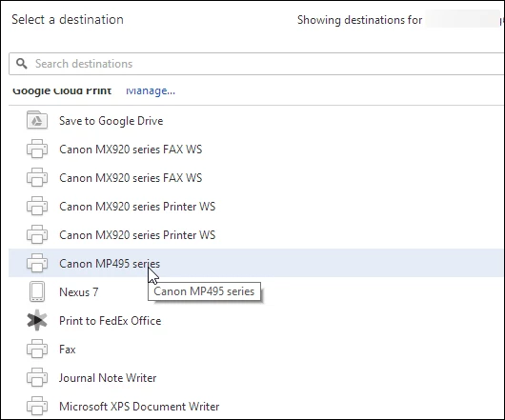
Task: Click the magnifying glass search icon
Action: point(22,64)
